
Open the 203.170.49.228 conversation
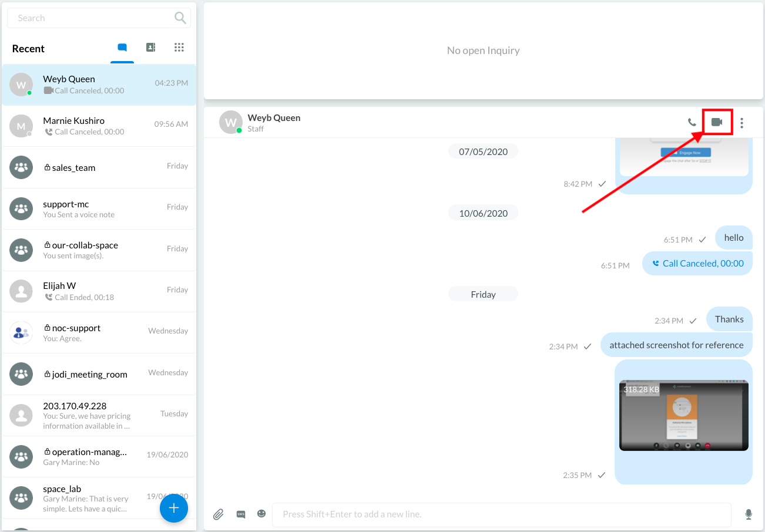[x=99, y=415]
